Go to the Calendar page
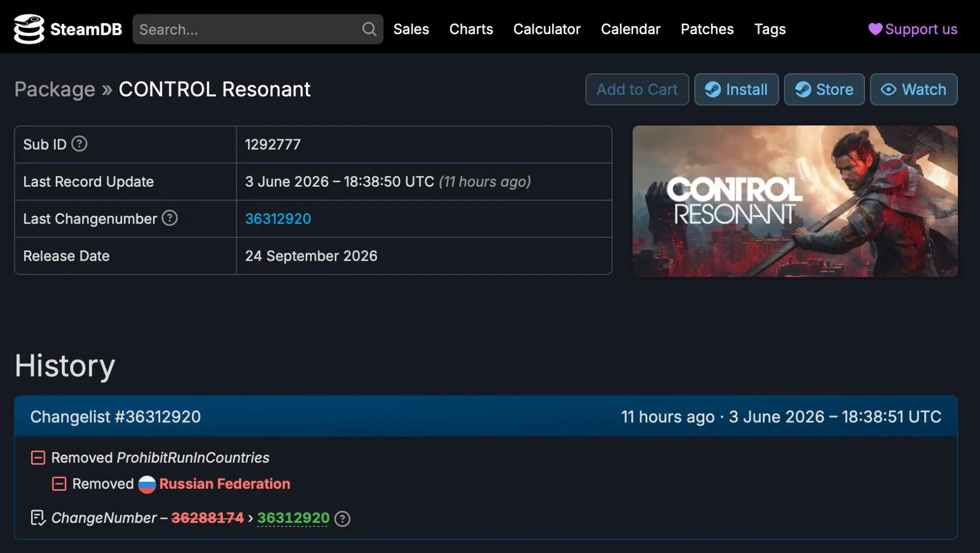The height and width of the screenshot is (553, 980). (x=630, y=29)
